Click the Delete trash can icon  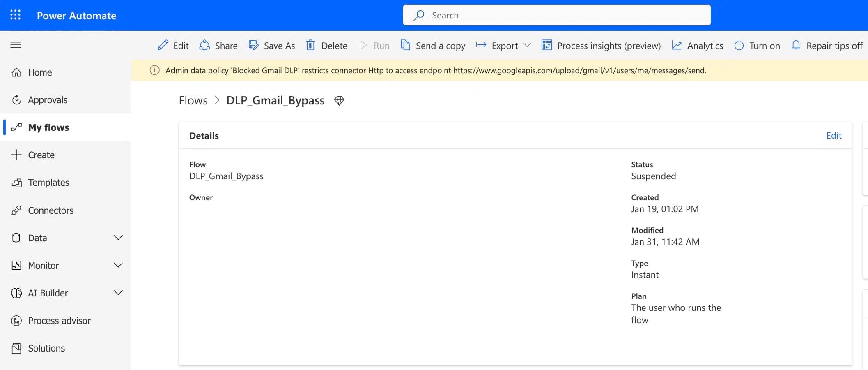(310, 45)
